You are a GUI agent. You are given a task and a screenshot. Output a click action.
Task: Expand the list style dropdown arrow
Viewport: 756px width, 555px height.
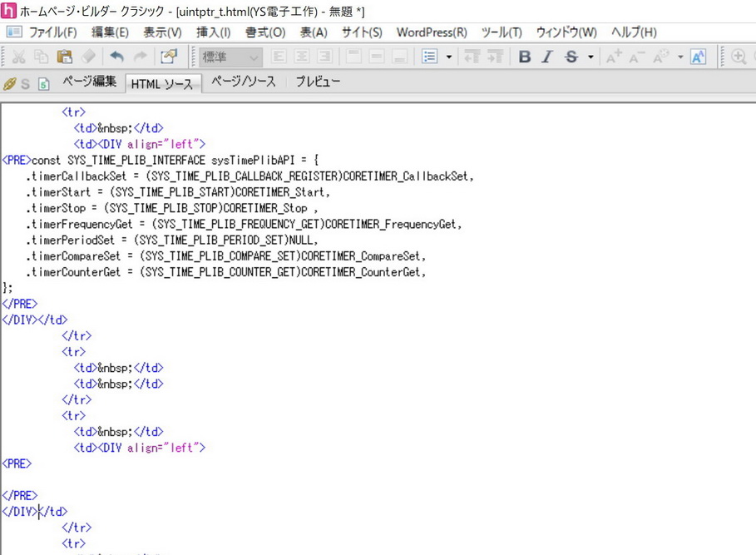(449, 57)
